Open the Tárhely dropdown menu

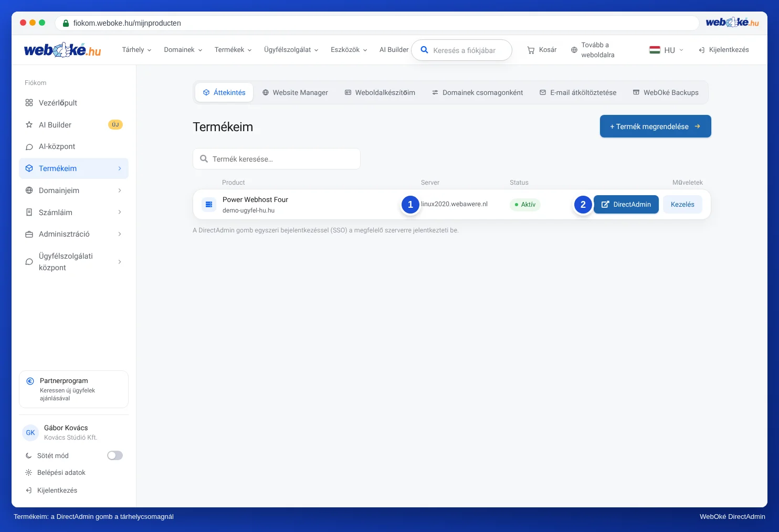coord(136,50)
